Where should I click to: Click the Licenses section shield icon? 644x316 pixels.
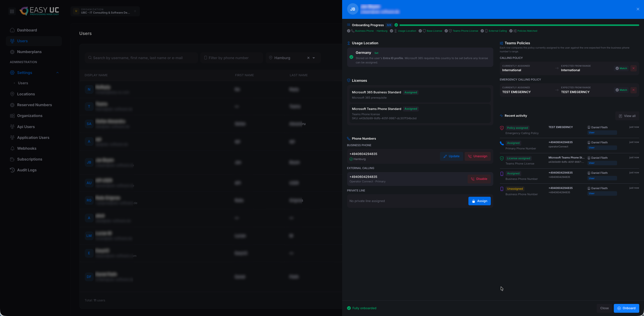[x=349, y=81]
